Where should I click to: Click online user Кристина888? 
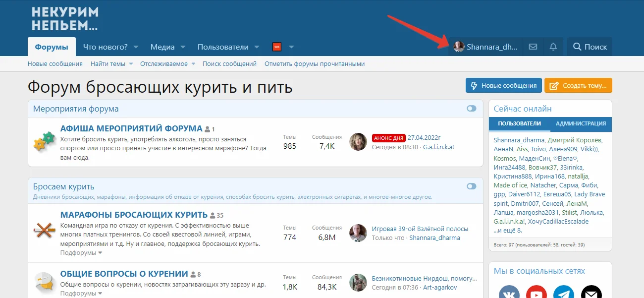pyautogui.click(x=512, y=176)
